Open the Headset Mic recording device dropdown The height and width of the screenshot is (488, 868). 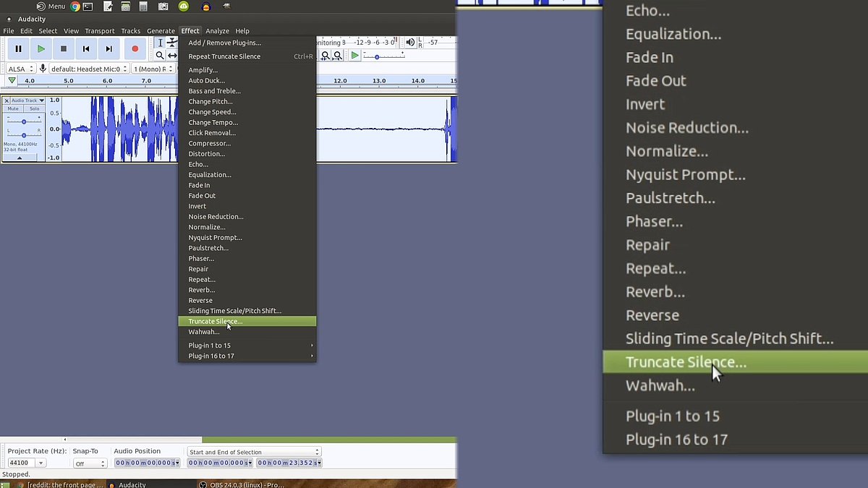(x=89, y=69)
